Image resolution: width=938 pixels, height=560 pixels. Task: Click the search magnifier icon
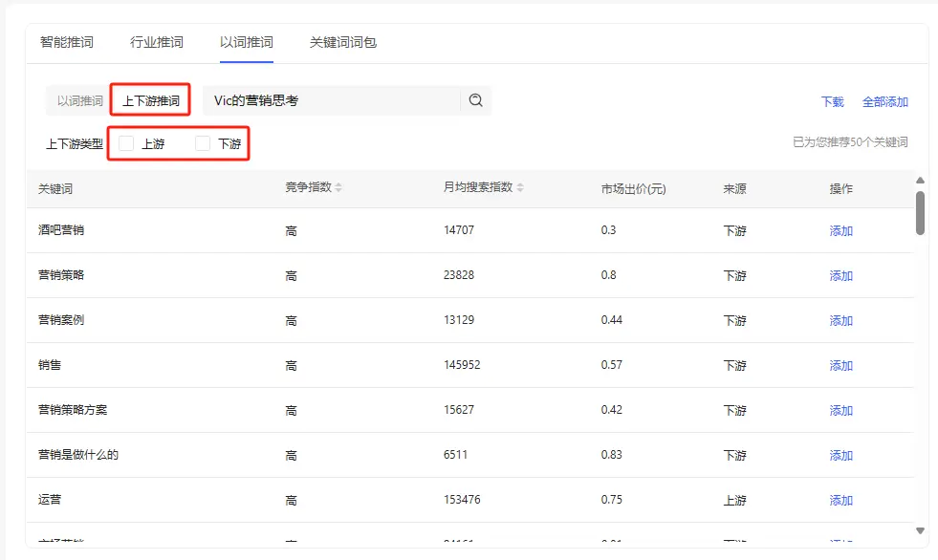[x=475, y=99]
